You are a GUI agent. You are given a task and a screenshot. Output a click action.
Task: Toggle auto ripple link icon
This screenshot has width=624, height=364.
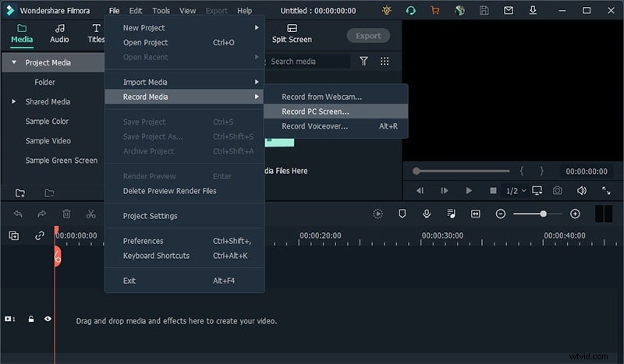40,236
